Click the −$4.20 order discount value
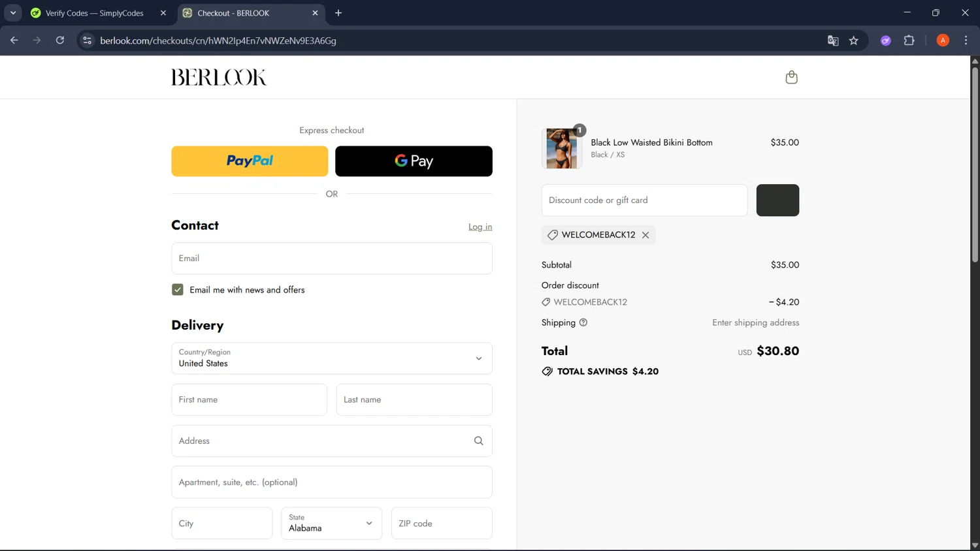This screenshot has height=551, width=980. (784, 302)
